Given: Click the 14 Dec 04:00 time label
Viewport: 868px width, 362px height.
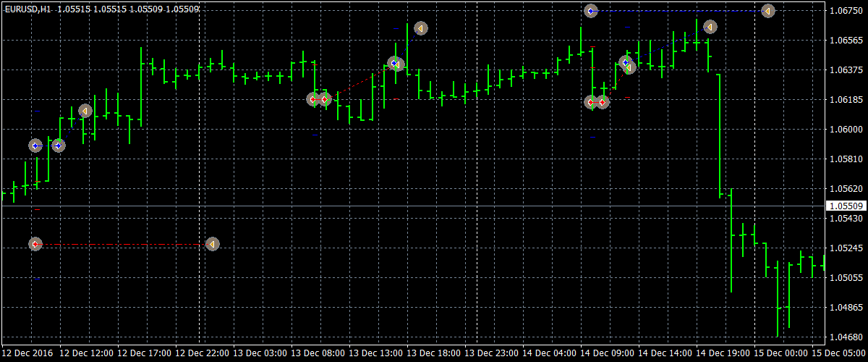Looking at the screenshot, I should (549, 353).
